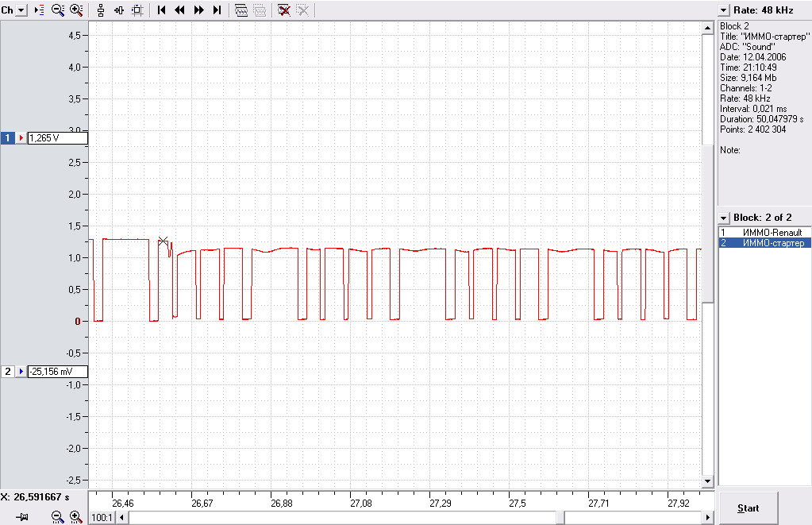Jump to the first block
This screenshot has height=525, width=812.
coord(162,10)
